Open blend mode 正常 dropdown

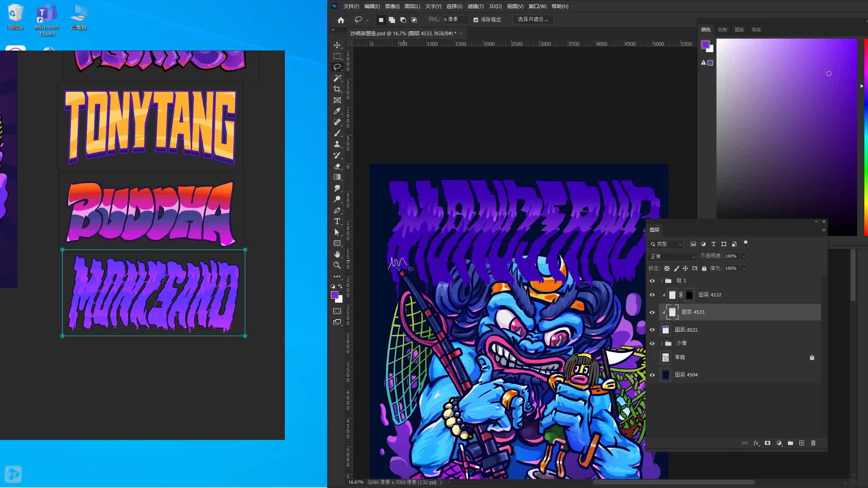coord(673,256)
